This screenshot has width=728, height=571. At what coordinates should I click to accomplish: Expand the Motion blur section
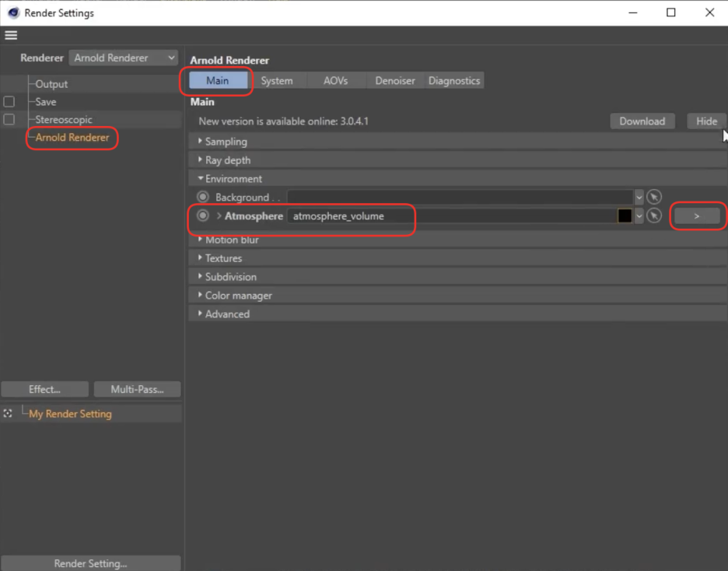coord(200,239)
